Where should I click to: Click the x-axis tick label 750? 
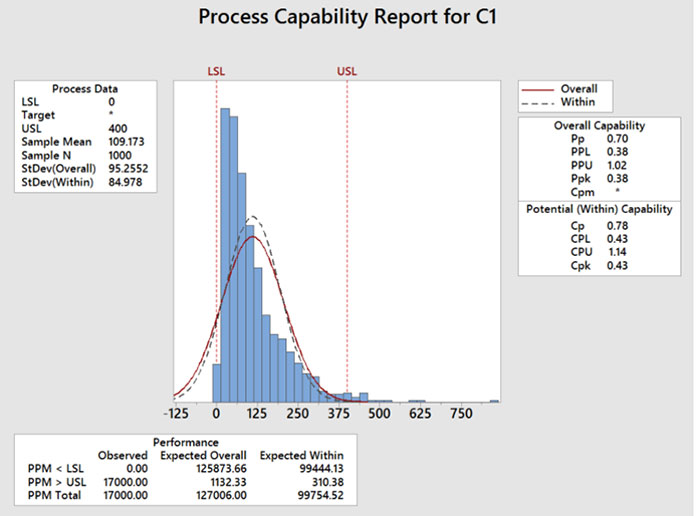pyautogui.click(x=461, y=414)
